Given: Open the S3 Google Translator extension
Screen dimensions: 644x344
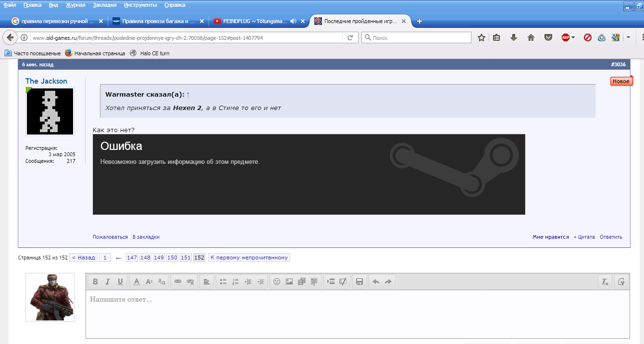Looking at the screenshot, I should pyautogui.click(x=616, y=37).
